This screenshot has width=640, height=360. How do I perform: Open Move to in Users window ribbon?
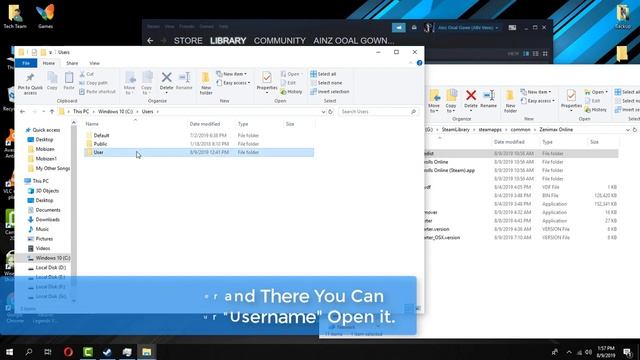coord(130,83)
